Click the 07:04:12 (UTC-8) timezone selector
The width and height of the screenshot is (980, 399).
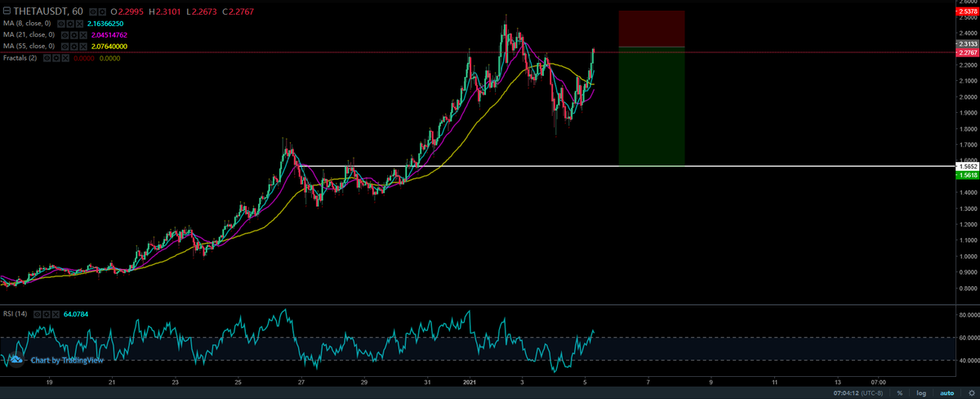coord(858,393)
